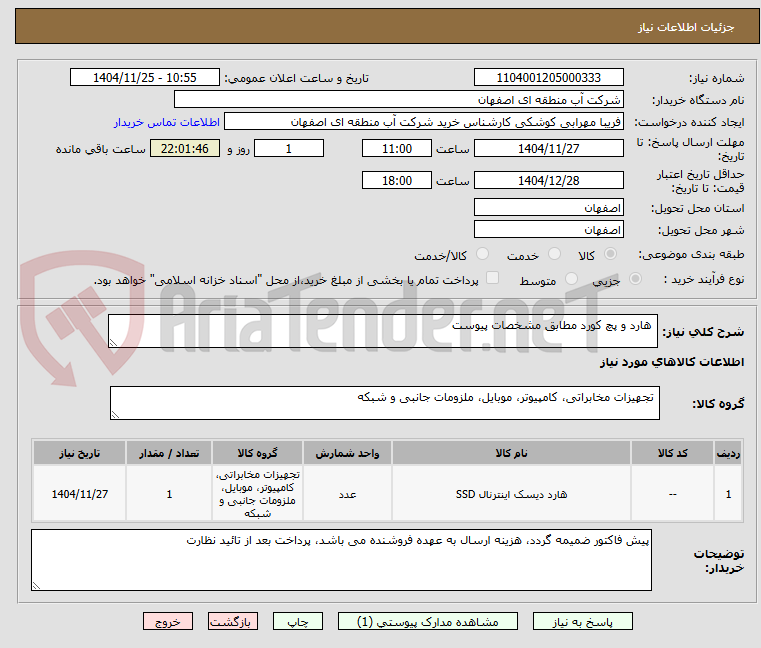Click the ردیف column header
The image size is (761, 648).
coord(728,453)
